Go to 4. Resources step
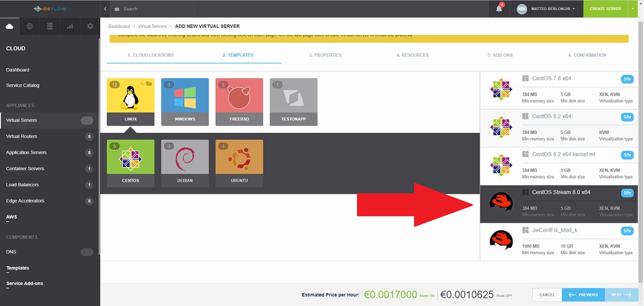This screenshot has width=644, height=306. pos(413,55)
